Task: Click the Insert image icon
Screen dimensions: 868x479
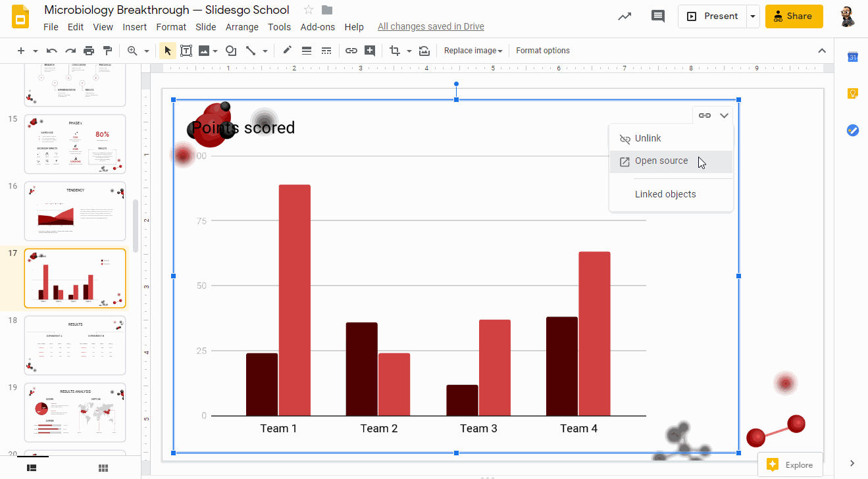Action: [204, 51]
